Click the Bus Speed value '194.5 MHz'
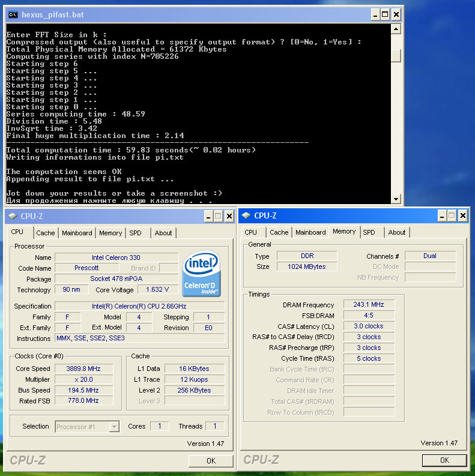Screen dimensions: 475x476 pyautogui.click(x=83, y=390)
